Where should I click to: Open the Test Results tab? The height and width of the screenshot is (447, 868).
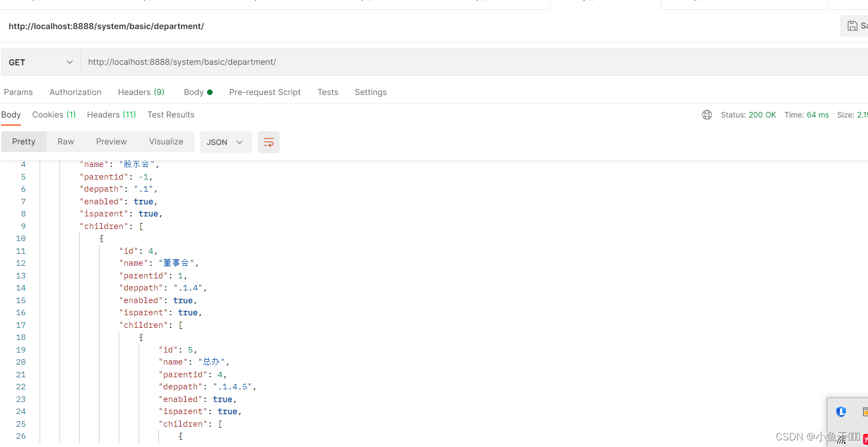[171, 115]
